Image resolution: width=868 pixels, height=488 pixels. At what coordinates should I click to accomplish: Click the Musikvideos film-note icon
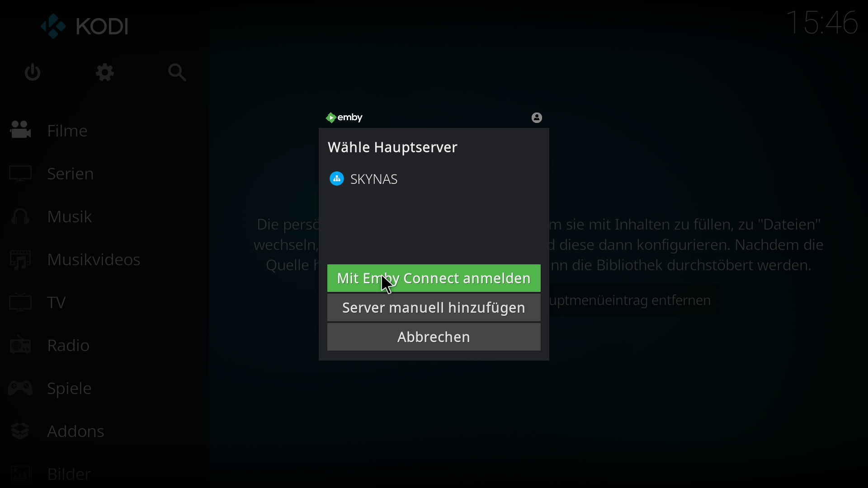coord(20,259)
